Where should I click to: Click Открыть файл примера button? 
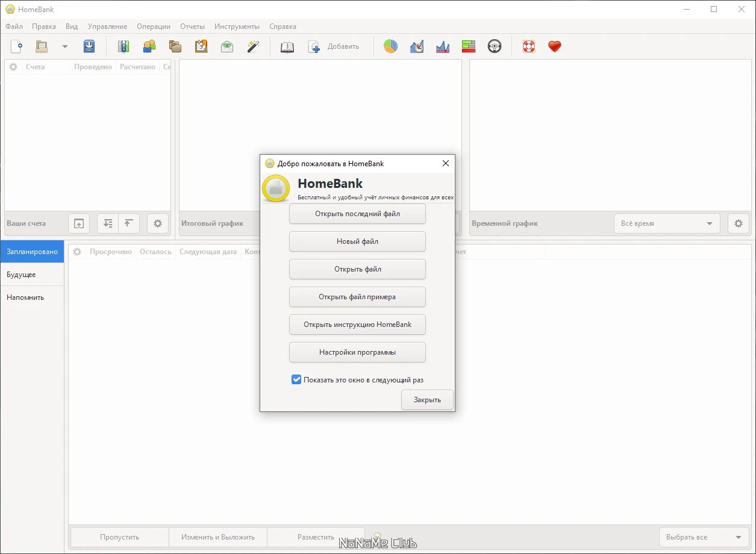tap(357, 297)
